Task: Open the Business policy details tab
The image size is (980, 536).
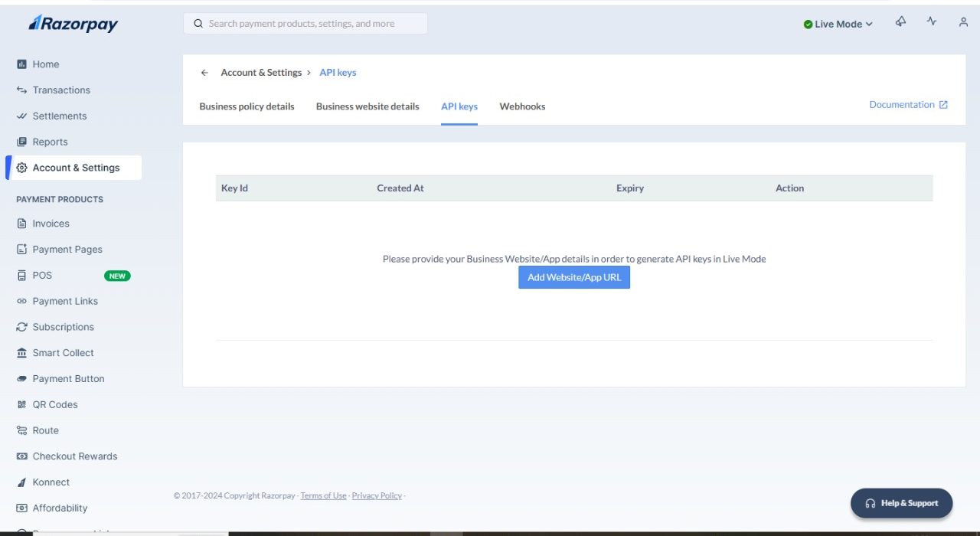Action: 247,106
